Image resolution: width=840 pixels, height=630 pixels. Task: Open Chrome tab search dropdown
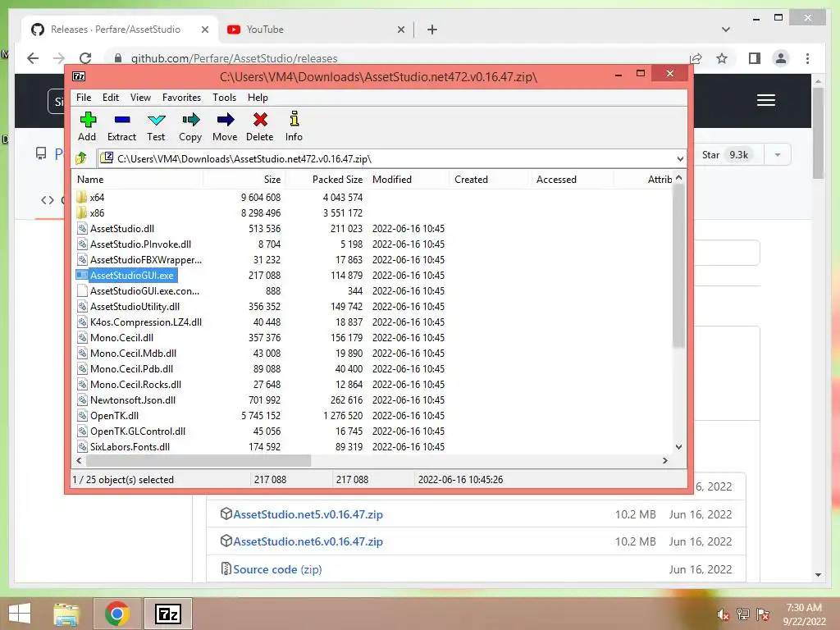coord(725,30)
